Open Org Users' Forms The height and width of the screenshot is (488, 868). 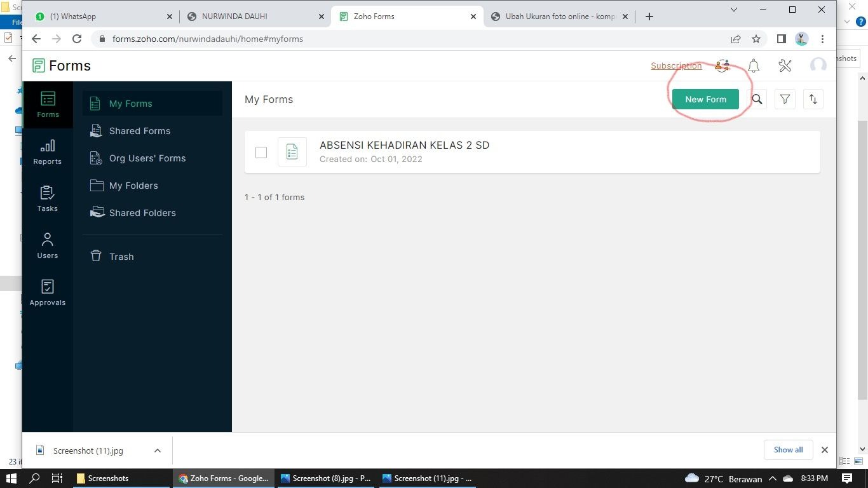153,158
